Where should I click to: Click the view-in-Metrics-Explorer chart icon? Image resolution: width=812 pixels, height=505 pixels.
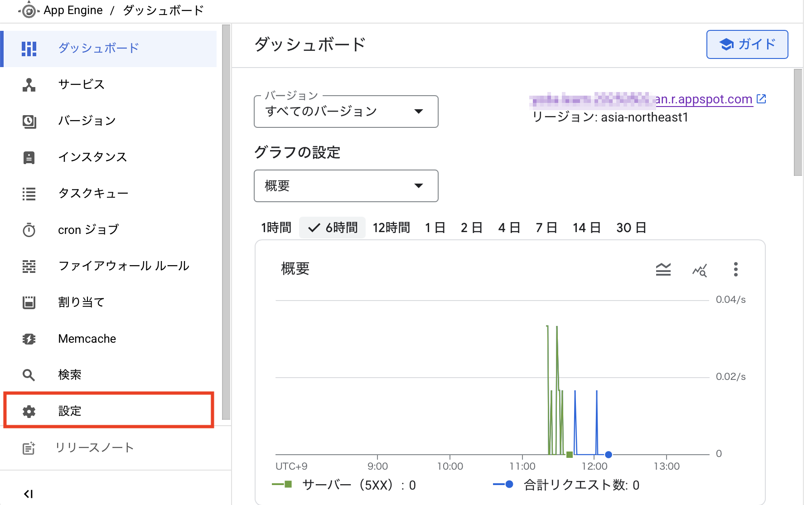tap(700, 270)
